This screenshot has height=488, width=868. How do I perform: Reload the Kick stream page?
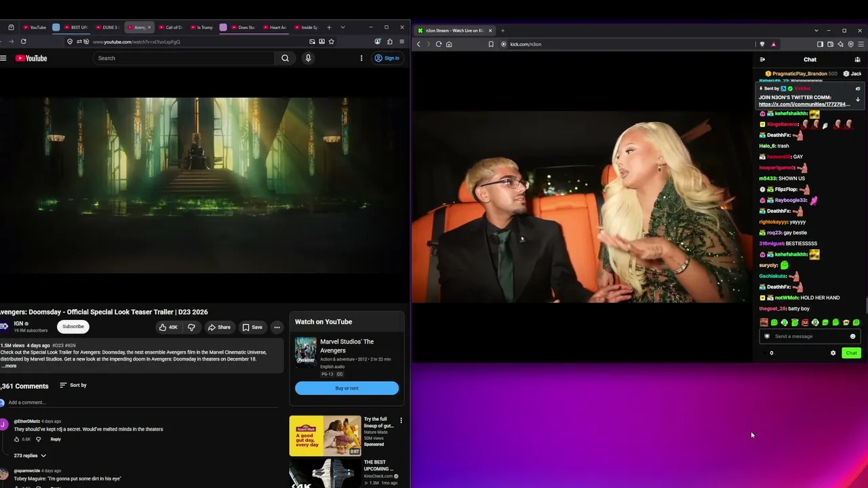(439, 44)
